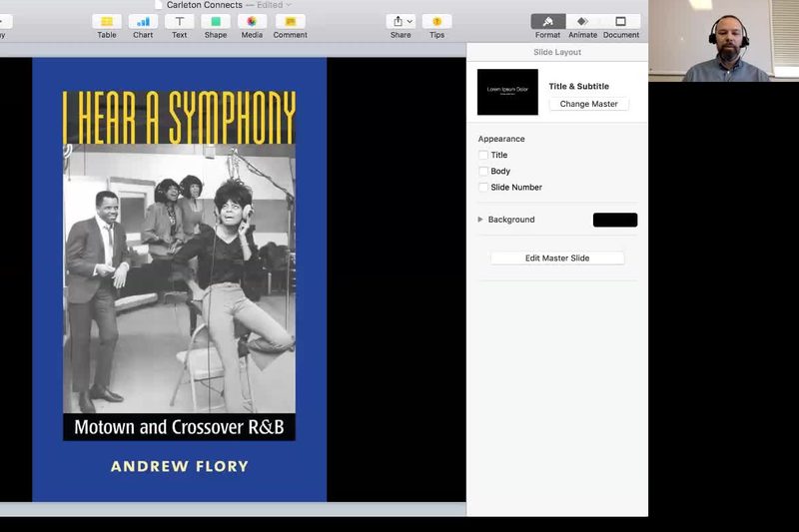
Task: Select the Title & Subtitle master thumbnail
Action: [507, 92]
